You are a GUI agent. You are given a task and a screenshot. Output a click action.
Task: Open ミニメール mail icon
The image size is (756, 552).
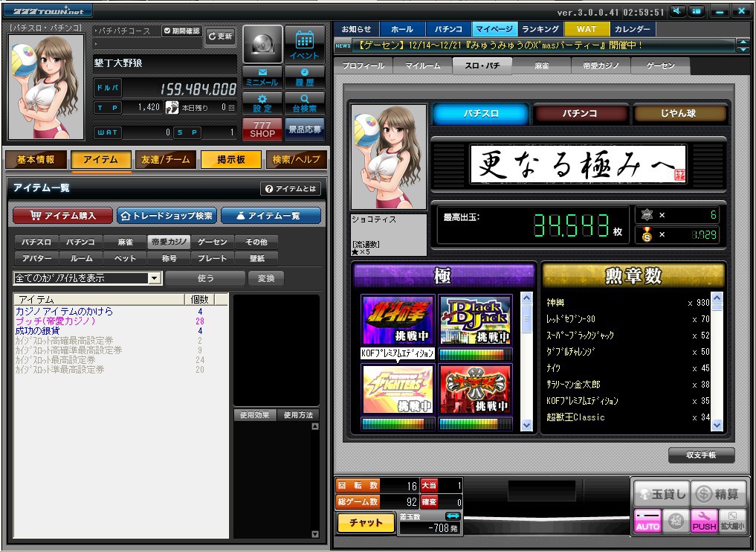tap(262, 77)
